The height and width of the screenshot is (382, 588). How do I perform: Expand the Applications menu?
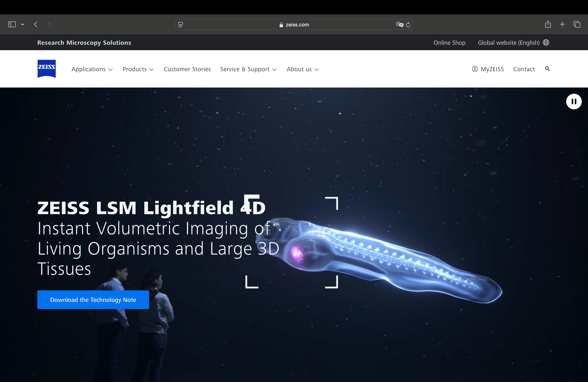92,69
